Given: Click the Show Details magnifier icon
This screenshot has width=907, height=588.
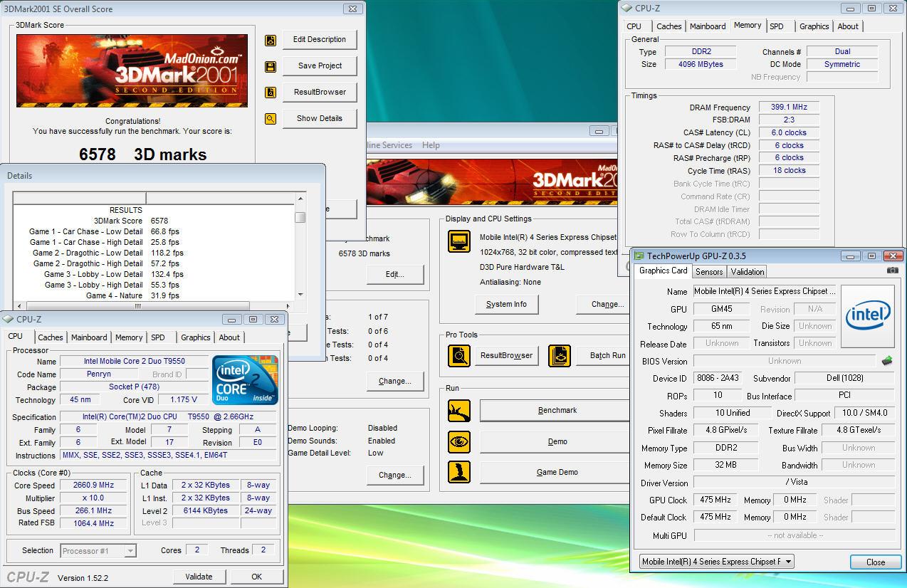Looking at the screenshot, I should pos(271,119).
